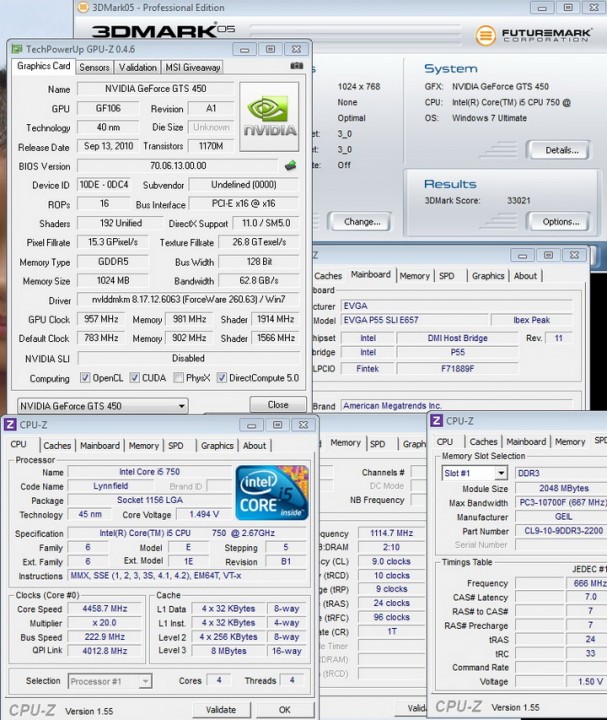Click the Intel Core i5 logo badge
The width and height of the screenshot is (607, 720).
coord(272,493)
